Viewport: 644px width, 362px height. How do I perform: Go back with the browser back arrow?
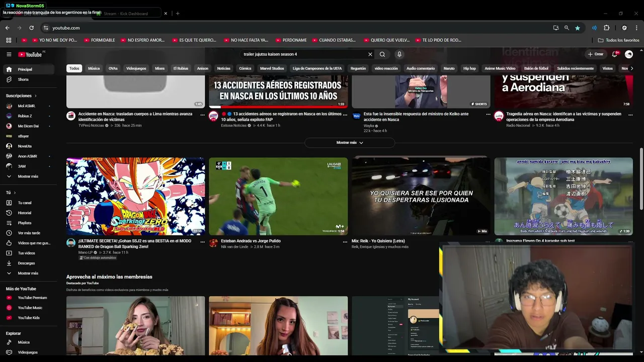[x=7, y=28]
